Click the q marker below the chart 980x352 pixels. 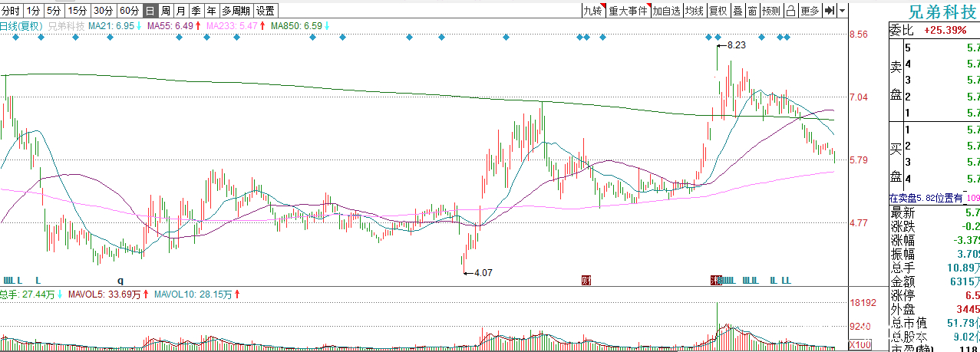coord(120,280)
